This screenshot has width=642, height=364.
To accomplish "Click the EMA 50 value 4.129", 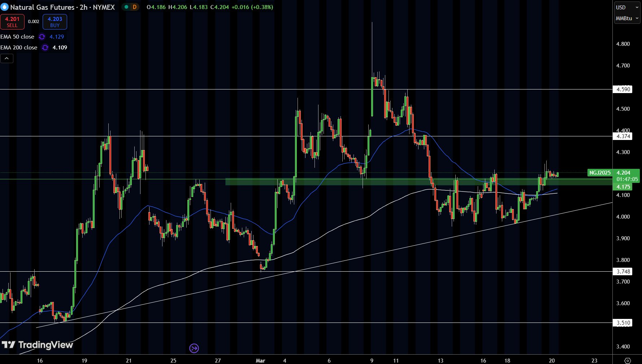I will coord(57,37).
